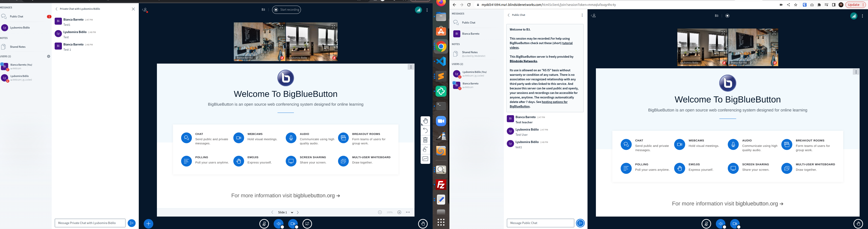Stop sharing webcam in left window
The width and height of the screenshot is (868, 229).
(293, 224)
